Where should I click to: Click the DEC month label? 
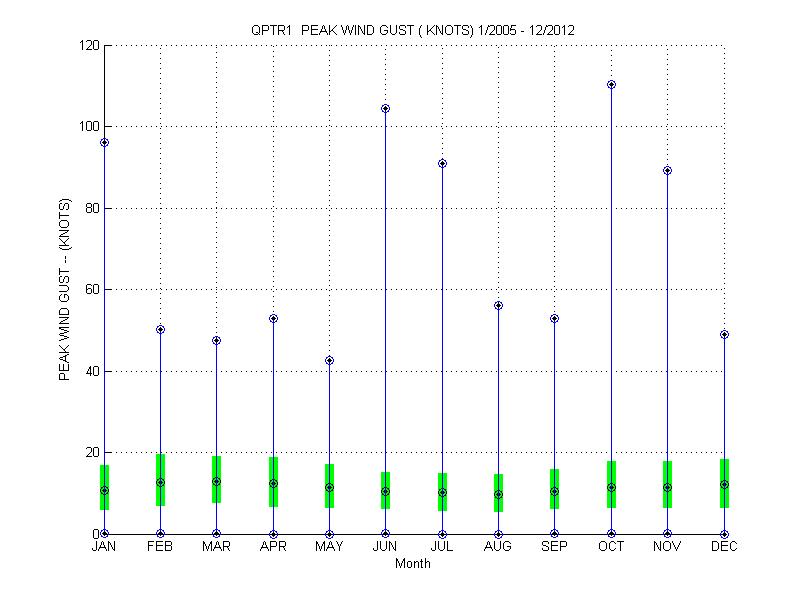pos(724,546)
